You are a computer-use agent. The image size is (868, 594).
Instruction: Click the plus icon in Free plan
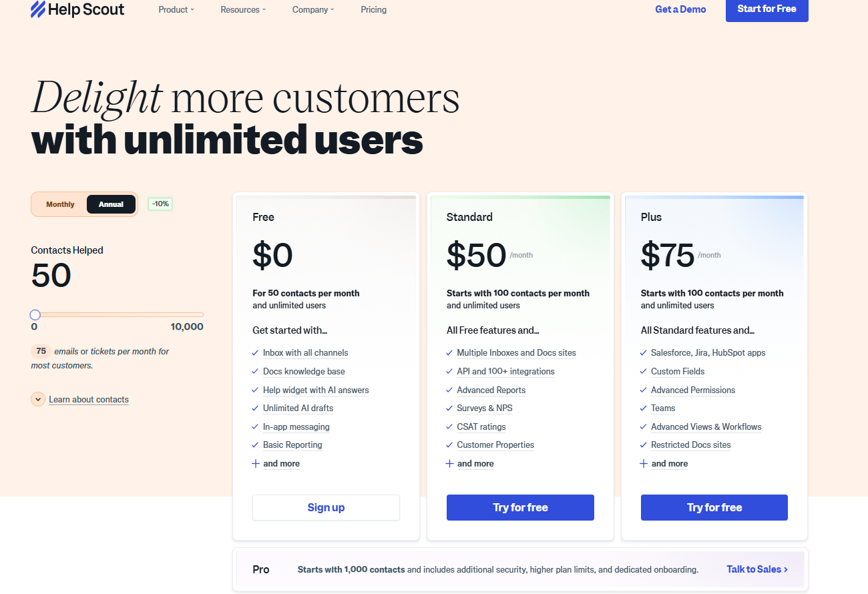[255, 463]
